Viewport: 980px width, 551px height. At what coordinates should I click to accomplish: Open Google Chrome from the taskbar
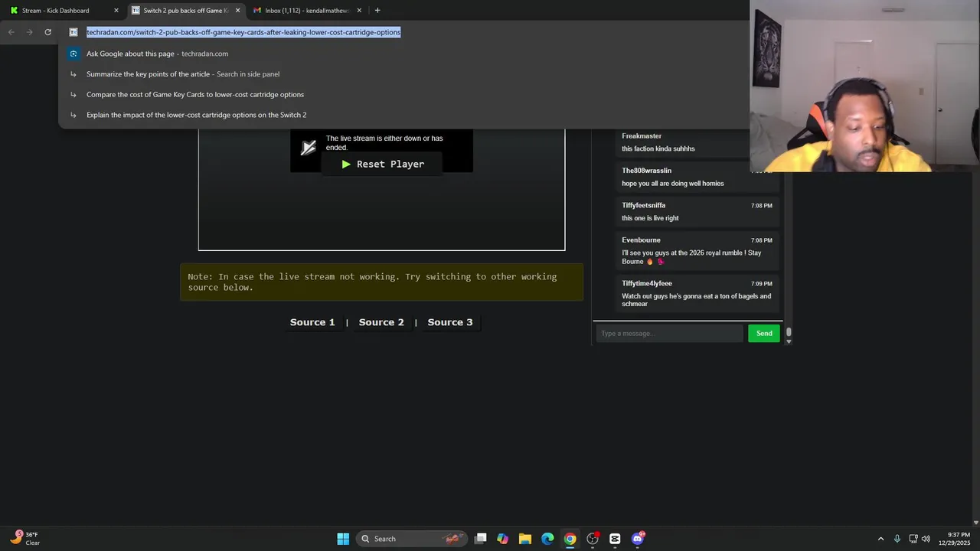click(570, 539)
